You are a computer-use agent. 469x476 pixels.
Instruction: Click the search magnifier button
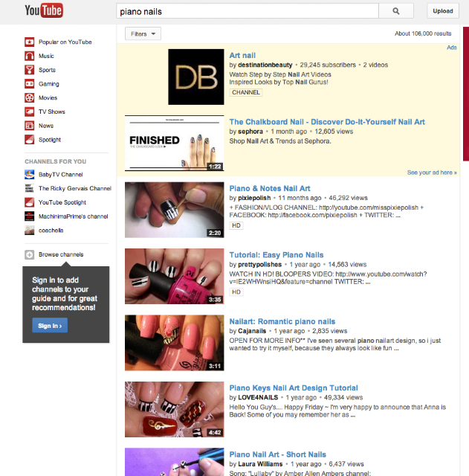pyautogui.click(x=396, y=11)
